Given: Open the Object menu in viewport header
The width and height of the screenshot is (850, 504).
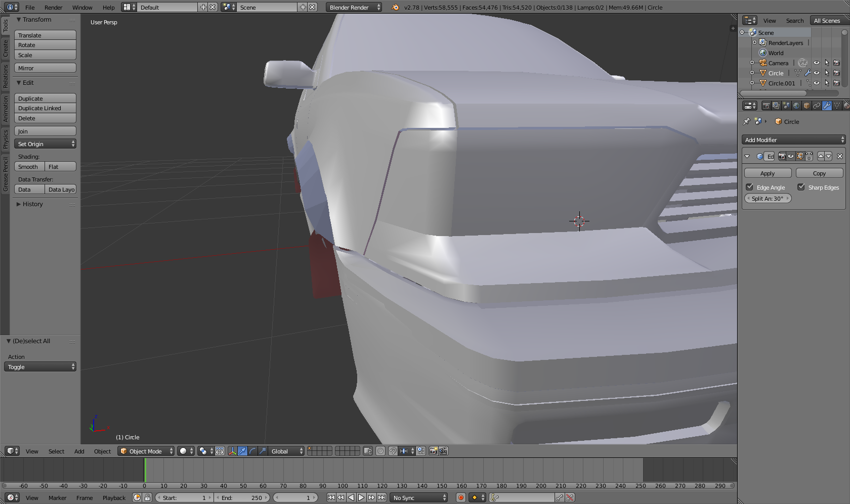Looking at the screenshot, I should point(102,451).
